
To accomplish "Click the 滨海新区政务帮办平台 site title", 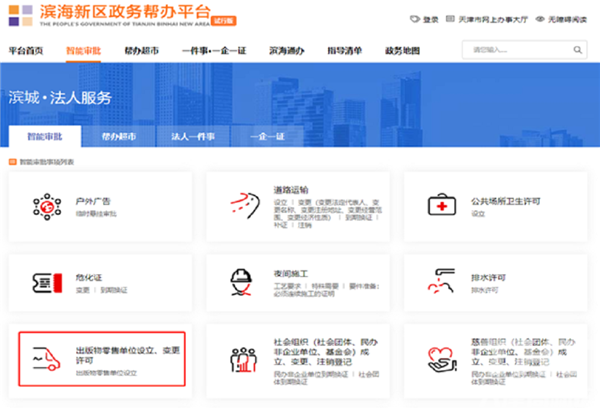I will pyautogui.click(x=125, y=12).
